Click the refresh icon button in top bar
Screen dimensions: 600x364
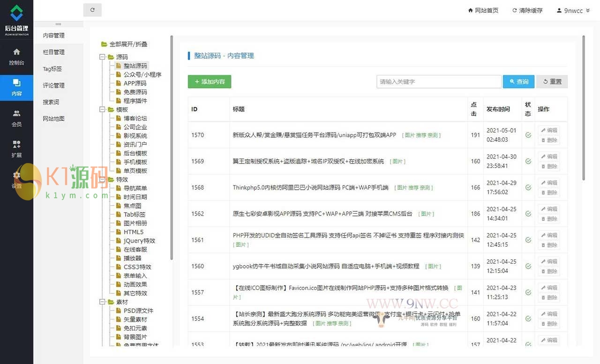pyautogui.click(x=92, y=10)
